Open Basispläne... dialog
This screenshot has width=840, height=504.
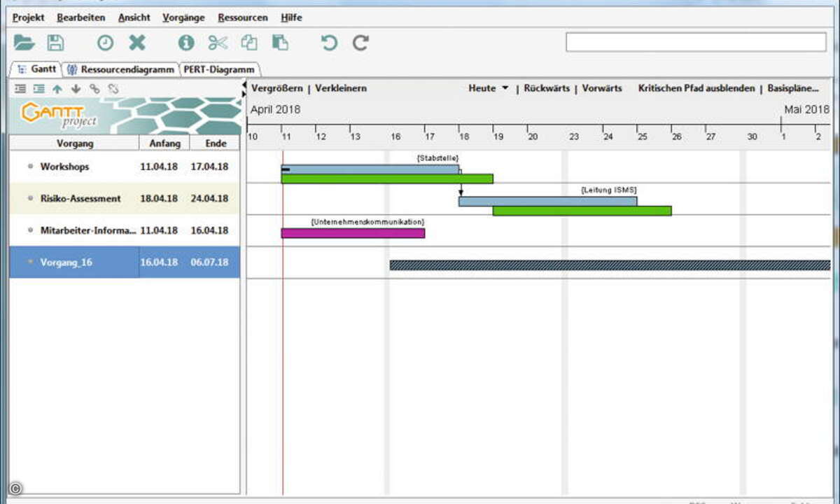pyautogui.click(x=794, y=88)
